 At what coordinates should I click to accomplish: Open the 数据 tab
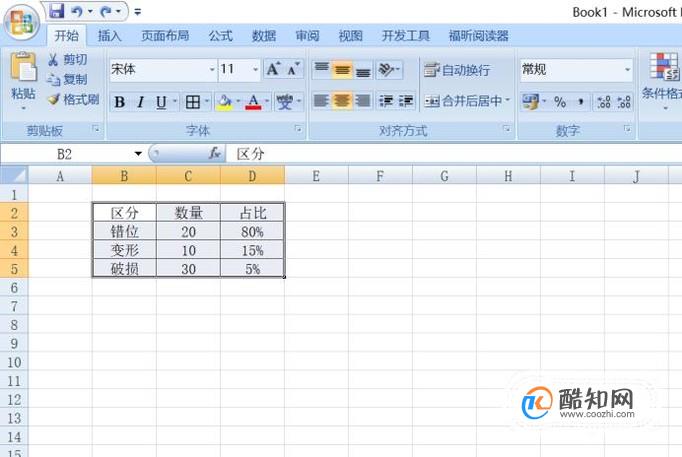(x=264, y=36)
